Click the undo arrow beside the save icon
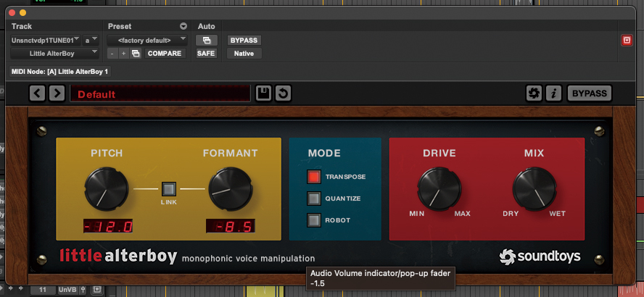644x297 pixels. [x=283, y=93]
